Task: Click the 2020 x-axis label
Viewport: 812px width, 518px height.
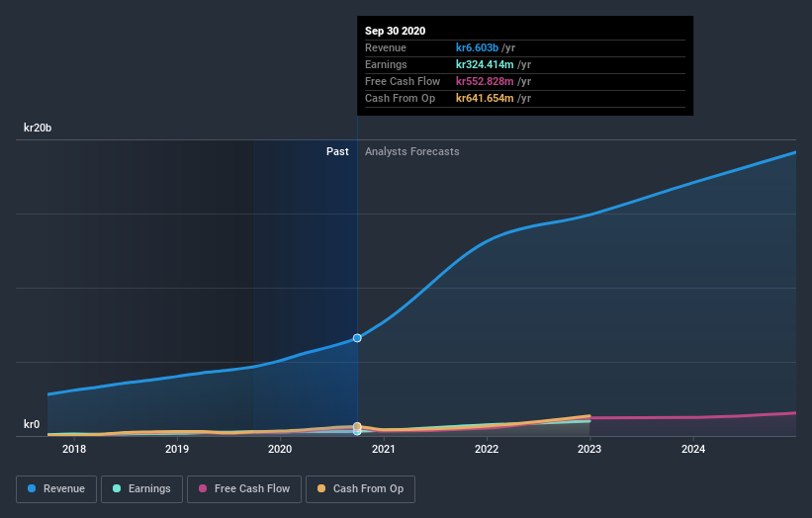Action: point(280,449)
